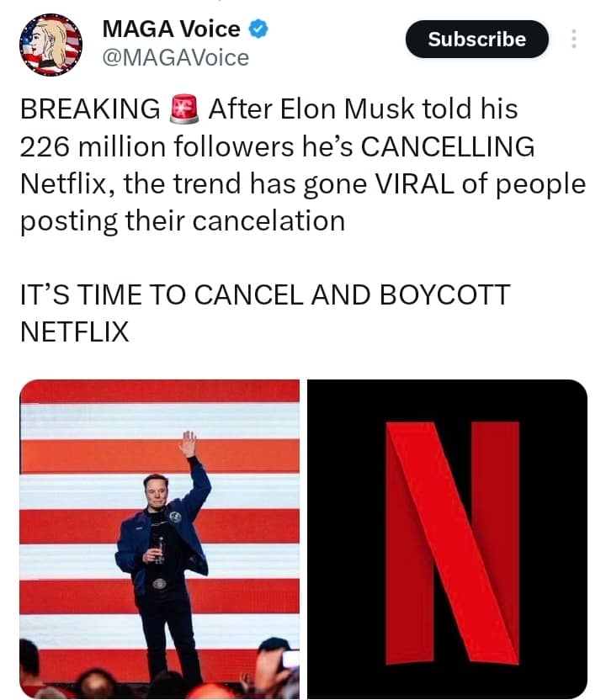This screenshot has width=606, height=700.
Task: Click the word NETFLIX on the last line
Action: [x=74, y=331]
